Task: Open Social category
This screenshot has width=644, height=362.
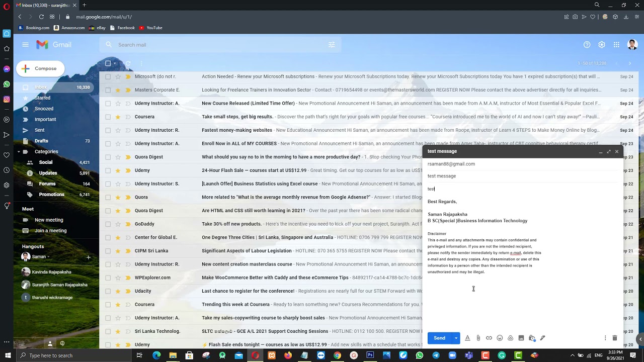Action: 46,162
